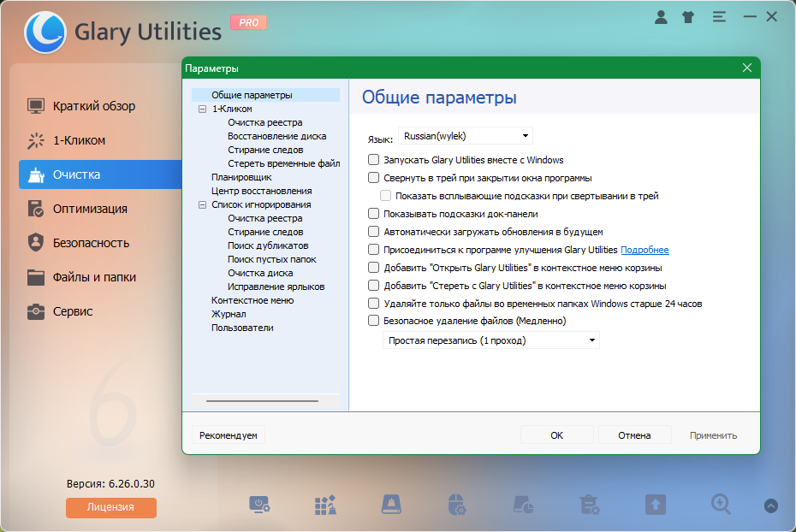Viewport: 796px width, 532px height.
Task: Click the Файлы и папки folder icon
Action: tap(36, 277)
